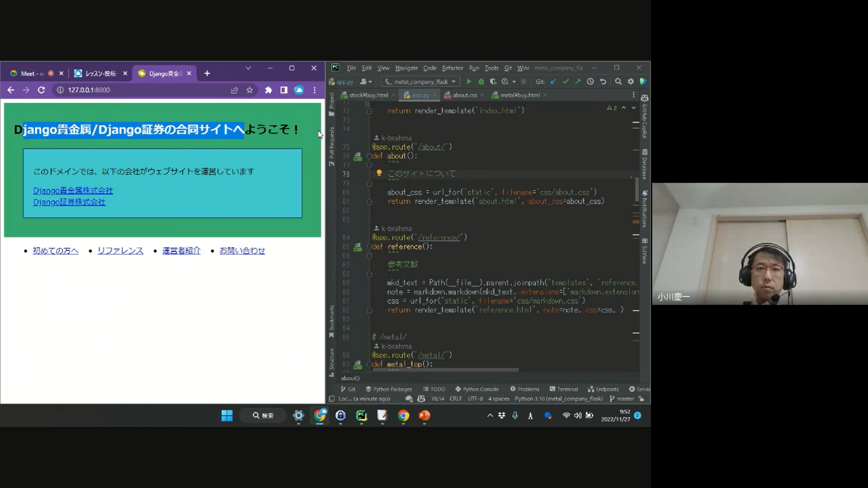Image resolution: width=868 pixels, height=488 pixels.
Task: Rollback changes with undo arrow icon
Action: tap(603, 82)
